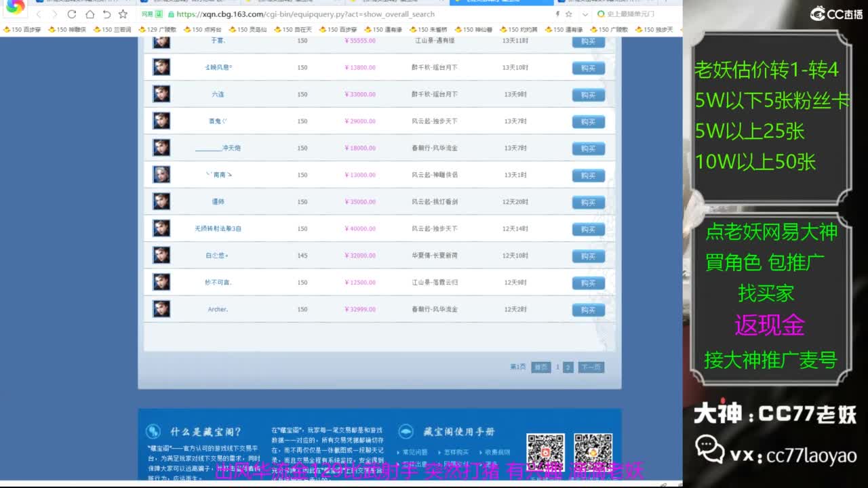Click 购买 button for the ¥55555.00 listing
868x488 pixels.
click(x=588, y=41)
